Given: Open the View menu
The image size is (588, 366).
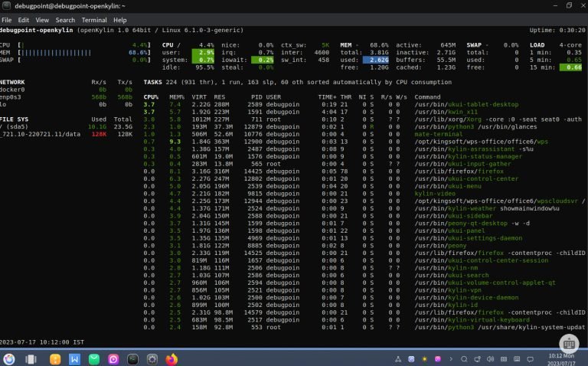Looking at the screenshot, I should (42, 19).
